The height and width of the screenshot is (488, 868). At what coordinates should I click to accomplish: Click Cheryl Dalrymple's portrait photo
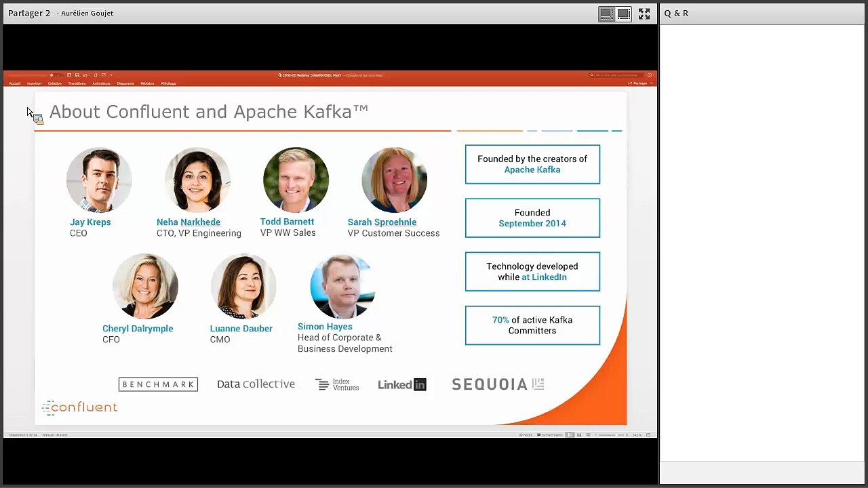tap(145, 287)
